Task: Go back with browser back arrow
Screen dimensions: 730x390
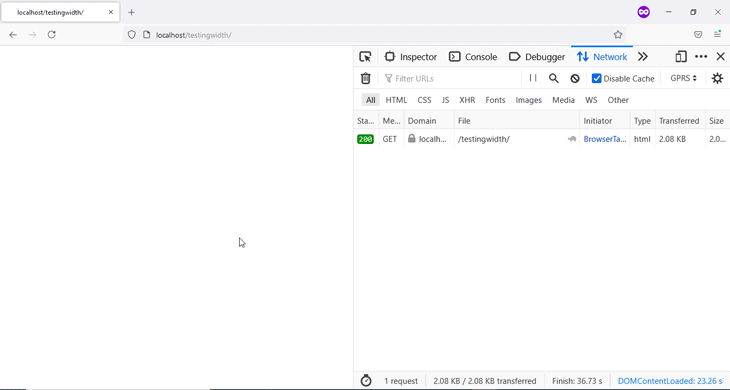Action: point(13,34)
